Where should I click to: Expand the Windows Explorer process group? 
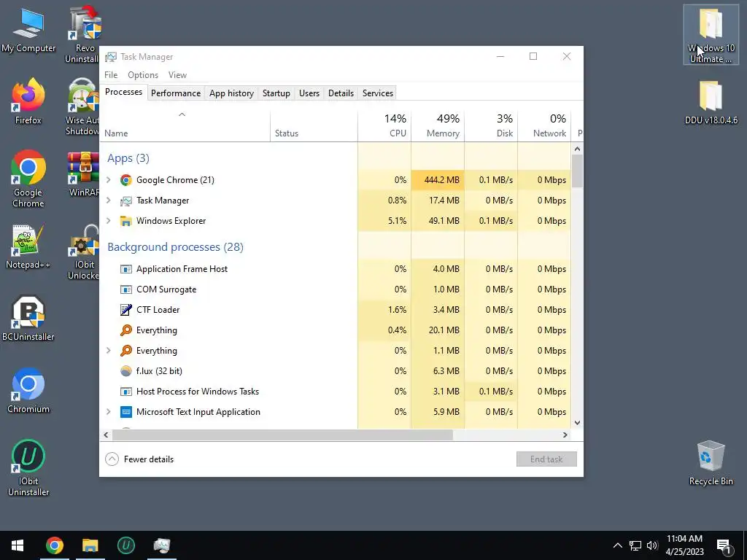(x=109, y=221)
